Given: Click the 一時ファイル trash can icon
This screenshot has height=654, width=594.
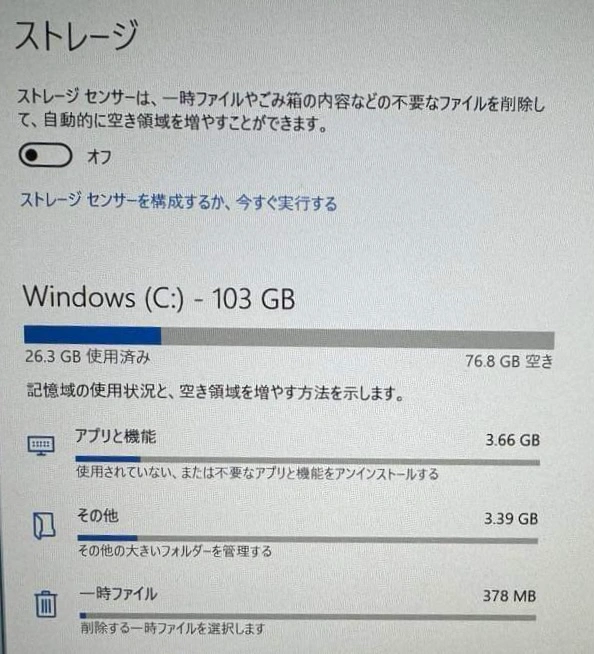Looking at the screenshot, I should pyautogui.click(x=46, y=604).
